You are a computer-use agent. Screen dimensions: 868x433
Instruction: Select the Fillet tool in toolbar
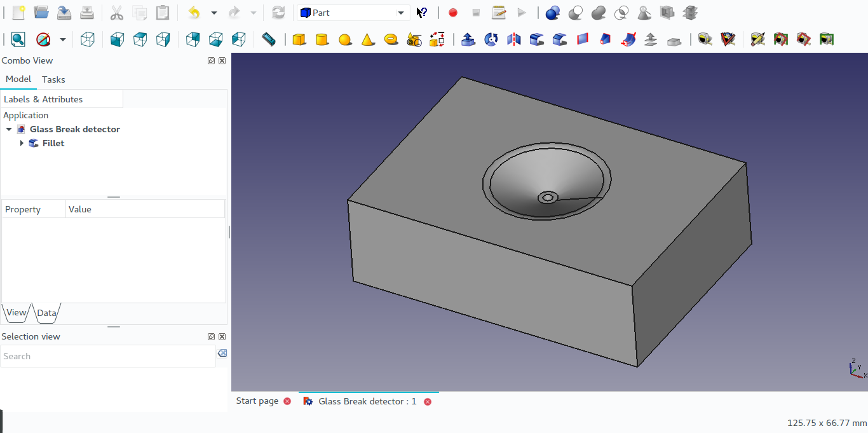pos(537,39)
